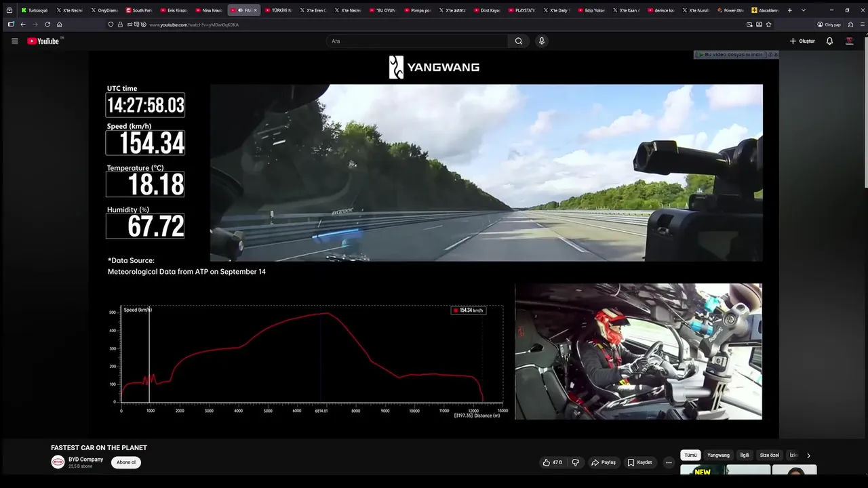Select the Tümü filter chip
This screenshot has height=488, width=868.
click(x=690, y=455)
